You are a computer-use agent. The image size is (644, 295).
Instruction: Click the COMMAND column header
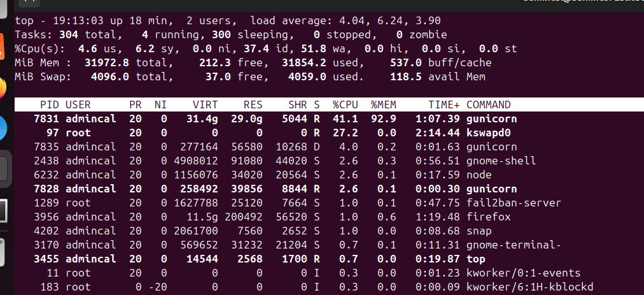pyautogui.click(x=489, y=104)
